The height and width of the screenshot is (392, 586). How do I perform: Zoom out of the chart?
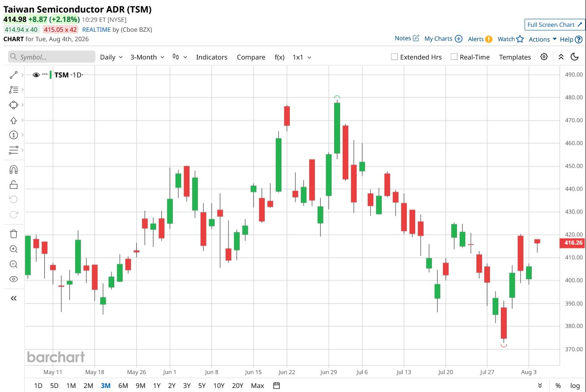pyautogui.click(x=13, y=264)
